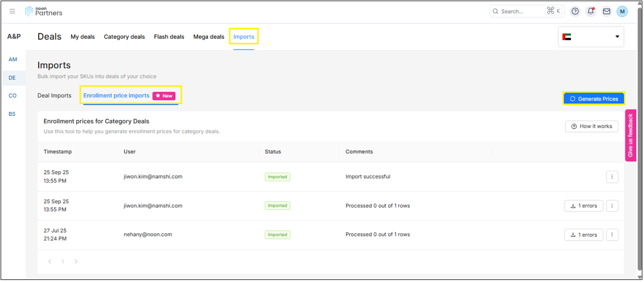644x282 pixels.
Task: Select the CO item in left sidebar
Action: (x=13, y=96)
